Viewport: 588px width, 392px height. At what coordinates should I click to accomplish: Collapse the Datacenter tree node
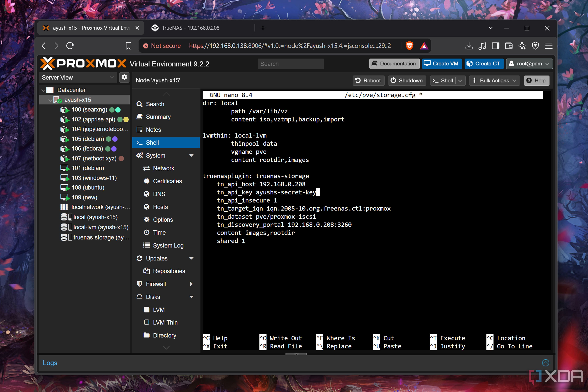click(x=43, y=90)
